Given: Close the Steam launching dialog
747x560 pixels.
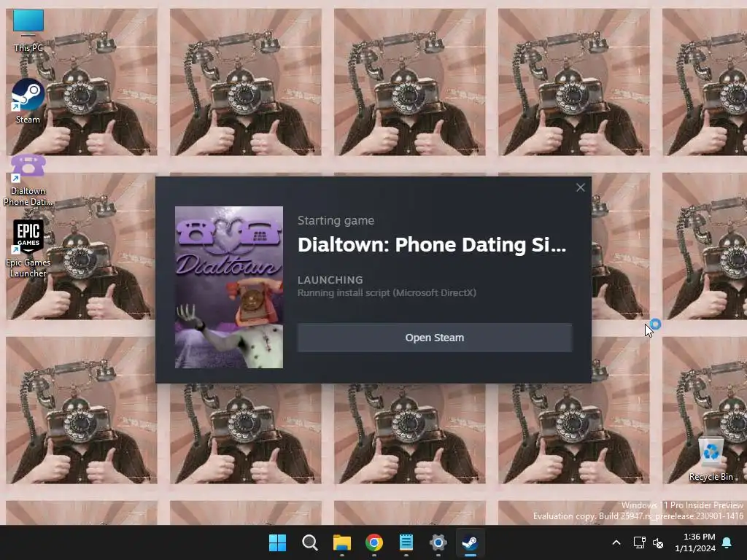Looking at the screenshot, I should [580, 187].
